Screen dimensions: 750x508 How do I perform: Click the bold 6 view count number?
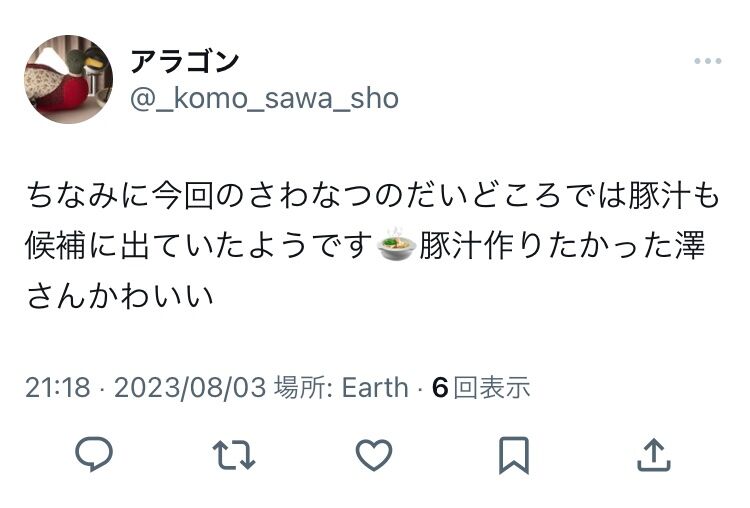[440, 387]
